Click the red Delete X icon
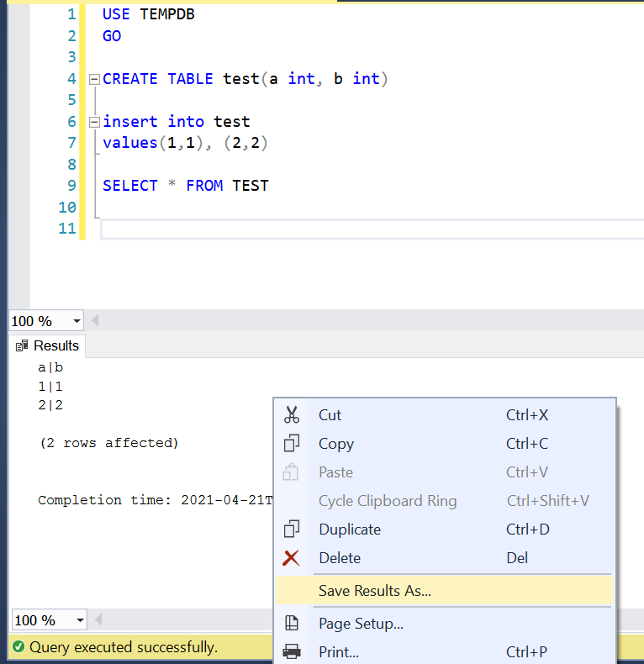This screenshot has height=664, width=644. [x=291, y=558]
